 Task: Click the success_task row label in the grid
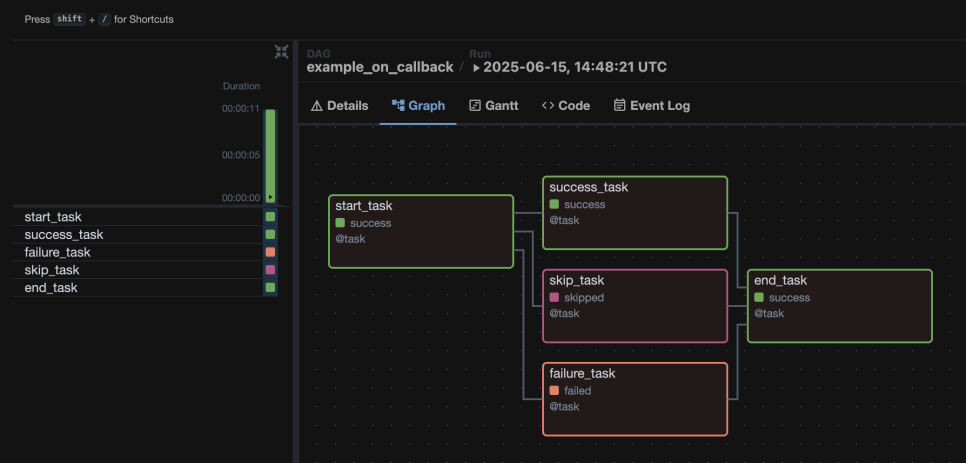pos(64,235)
